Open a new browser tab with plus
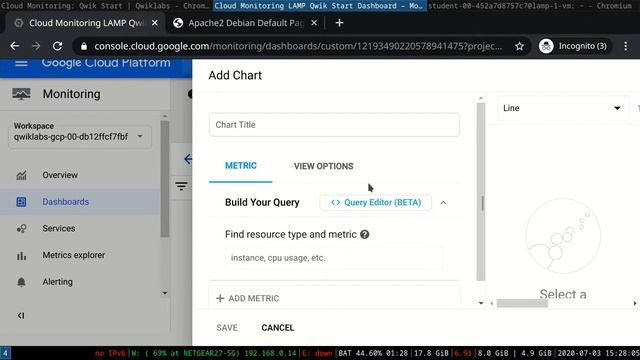The width and height of the screenshot is (640, 360). click(339, 23)
